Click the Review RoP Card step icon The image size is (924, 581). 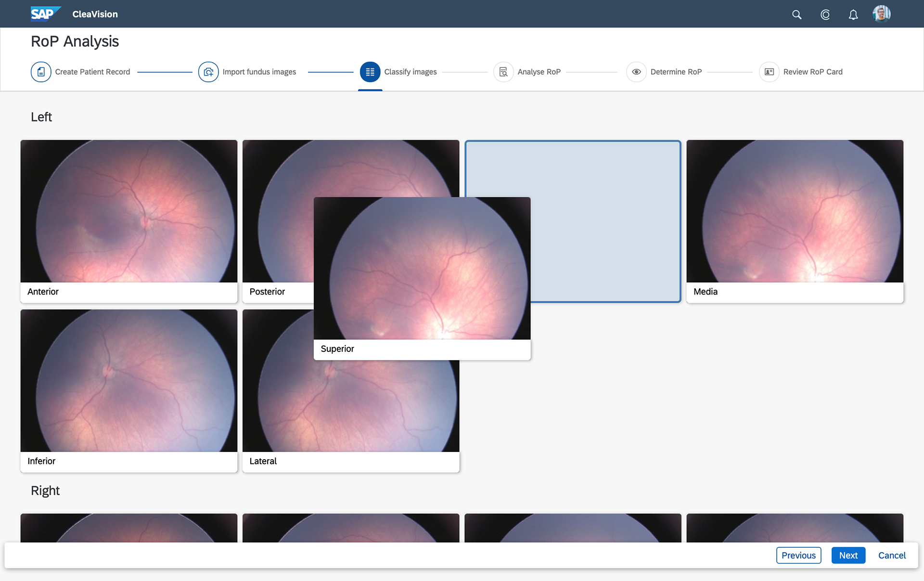[x=769, y=72]
